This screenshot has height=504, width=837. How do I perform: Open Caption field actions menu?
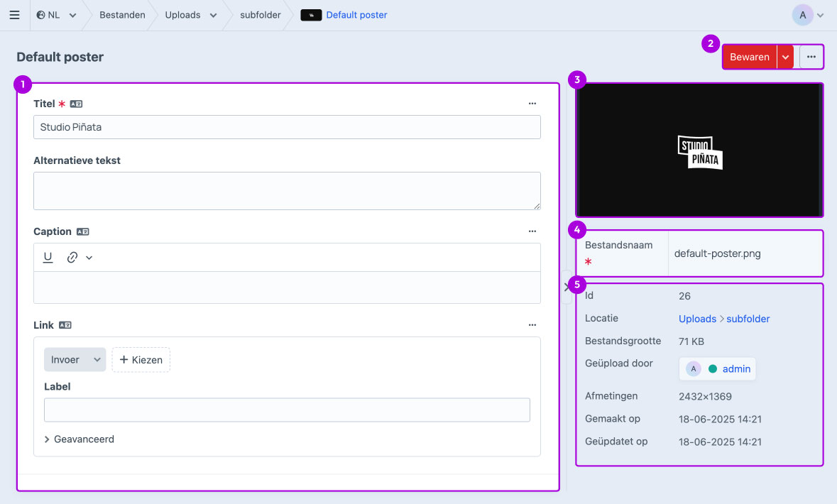click(532, 231)
